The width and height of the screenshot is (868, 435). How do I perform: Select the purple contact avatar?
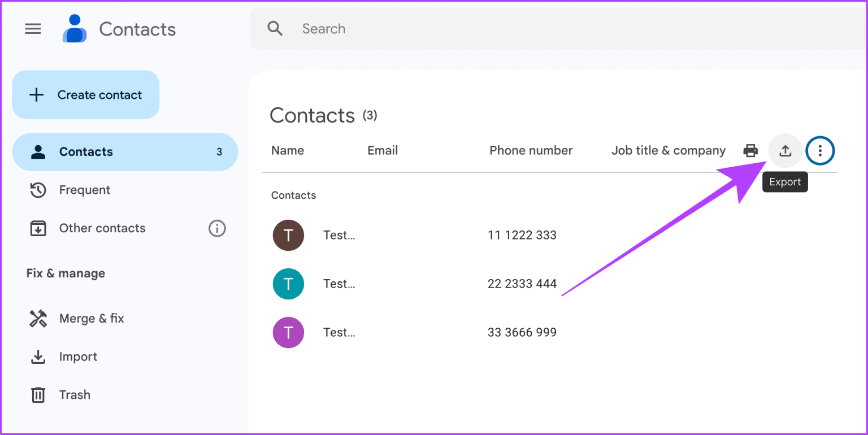point(288,332)
